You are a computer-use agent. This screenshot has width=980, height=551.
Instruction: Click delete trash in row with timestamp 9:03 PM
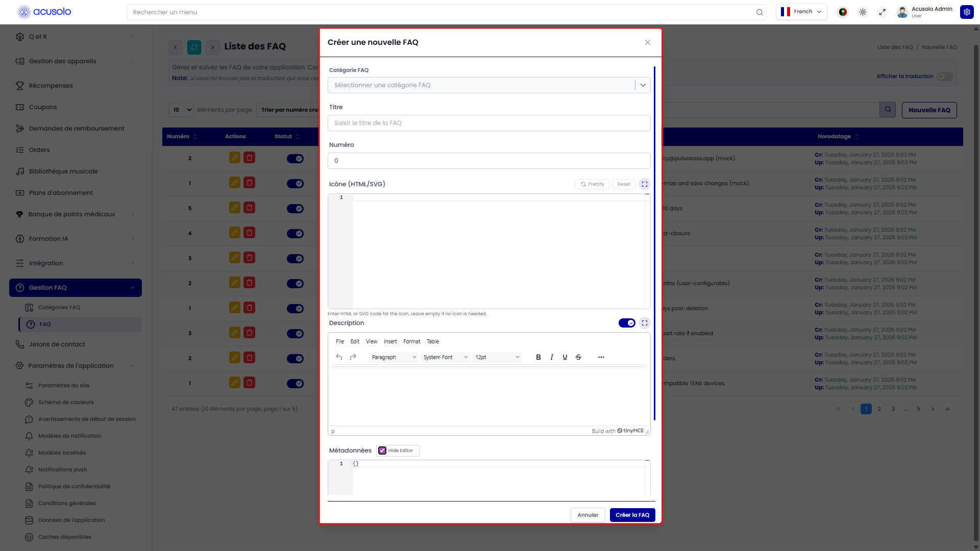coord(250,158)
